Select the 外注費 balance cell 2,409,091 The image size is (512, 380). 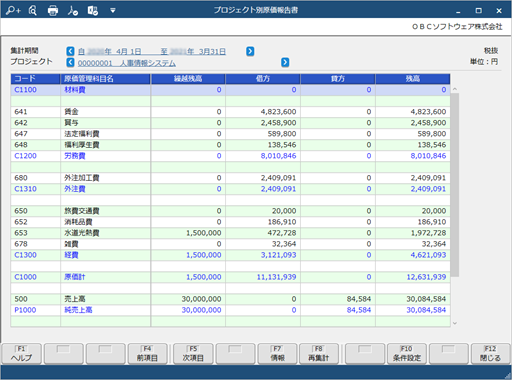click(413, 189)
